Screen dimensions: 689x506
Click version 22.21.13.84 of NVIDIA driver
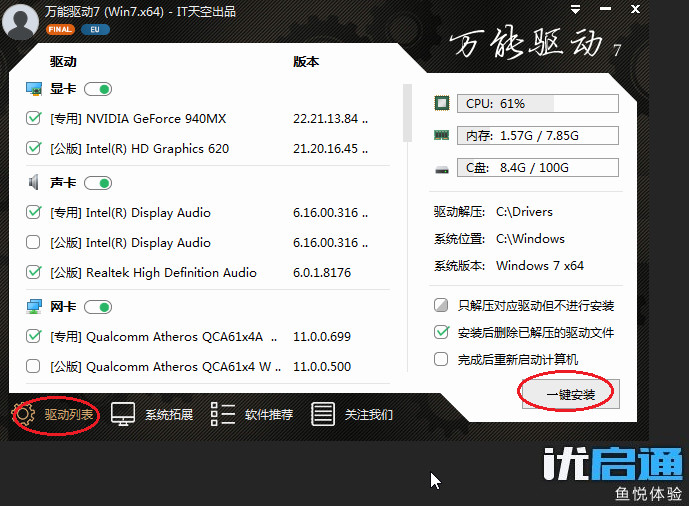330,119
